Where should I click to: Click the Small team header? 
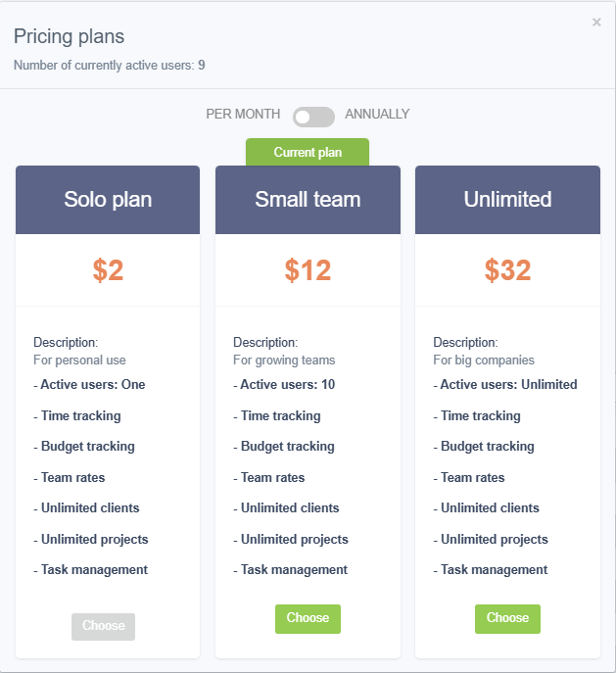point(308,200)
